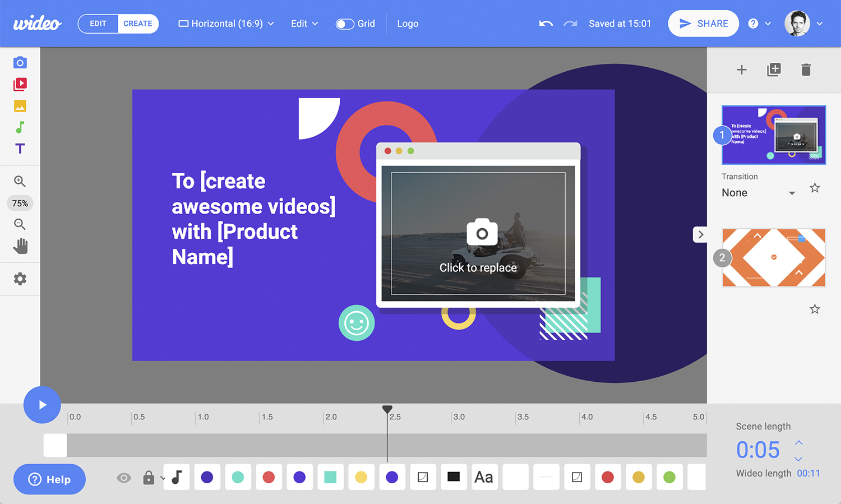Click the wideo logo
Image resolution: width=841 pixels, height=504 pixels.
point(37,24)
